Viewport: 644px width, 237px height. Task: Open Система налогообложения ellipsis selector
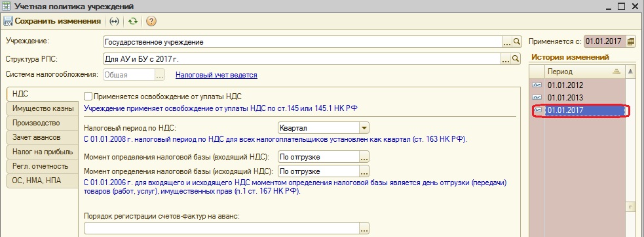coord(160,75)
